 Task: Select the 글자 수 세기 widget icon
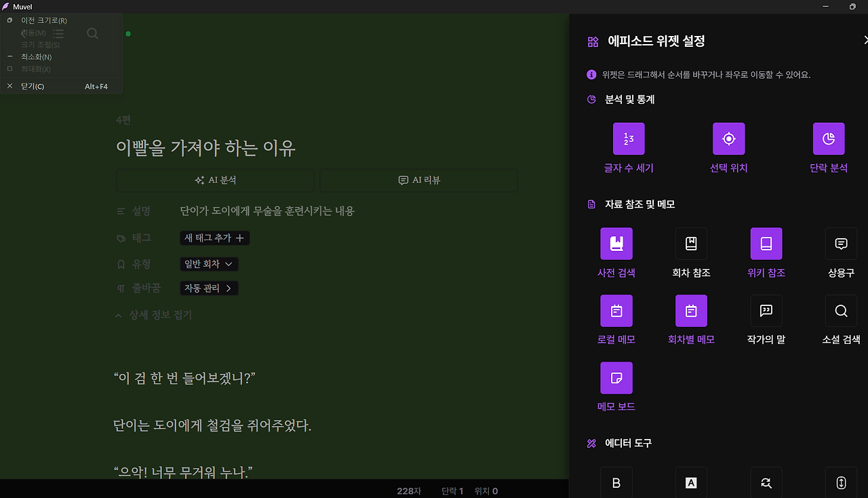coord(629,138)
